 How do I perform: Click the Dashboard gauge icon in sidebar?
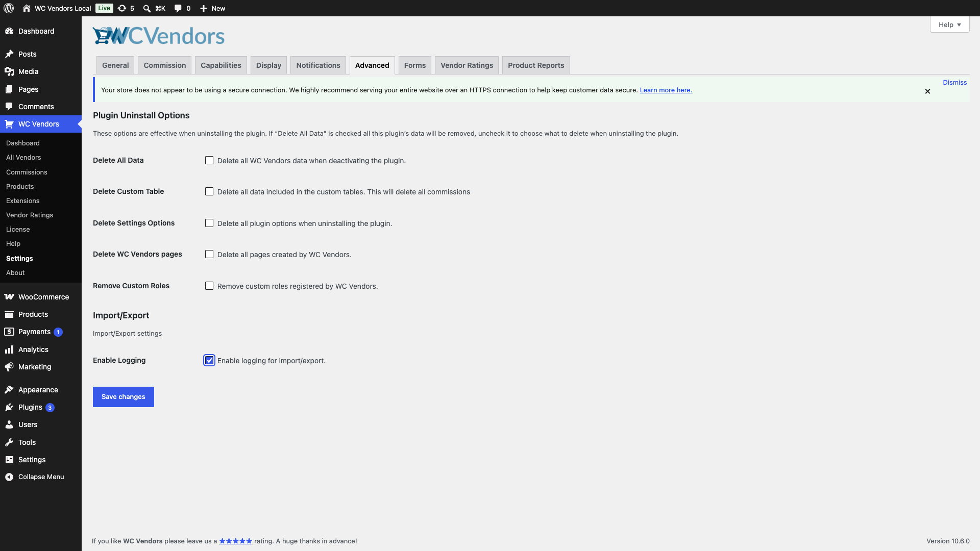pos(9,31)
